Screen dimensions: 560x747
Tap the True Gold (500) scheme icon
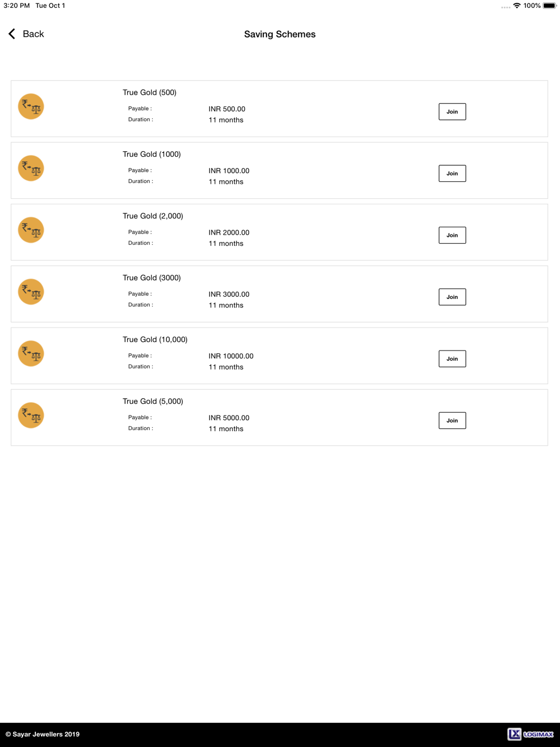31,107
